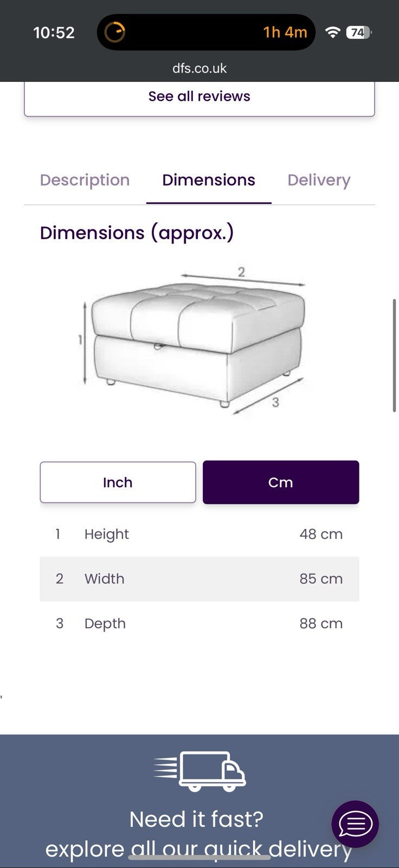
Task: Select the Height 48 cm row
Action: [200, 534]
